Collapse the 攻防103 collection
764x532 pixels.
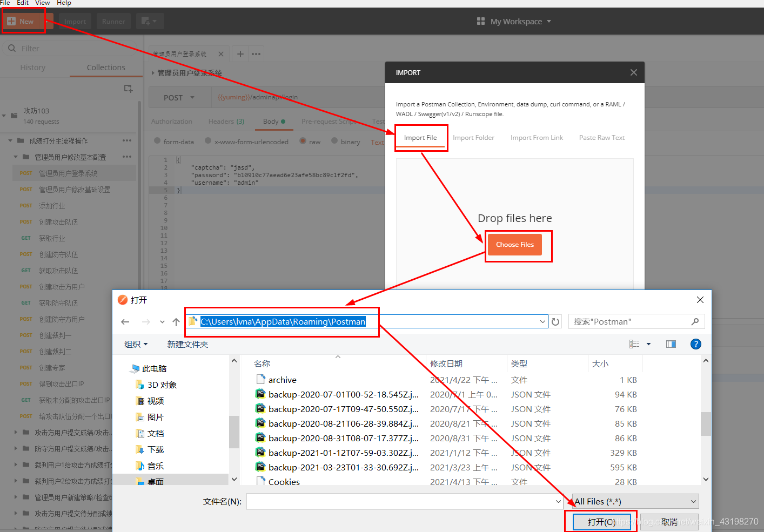(x=4, y=116)
